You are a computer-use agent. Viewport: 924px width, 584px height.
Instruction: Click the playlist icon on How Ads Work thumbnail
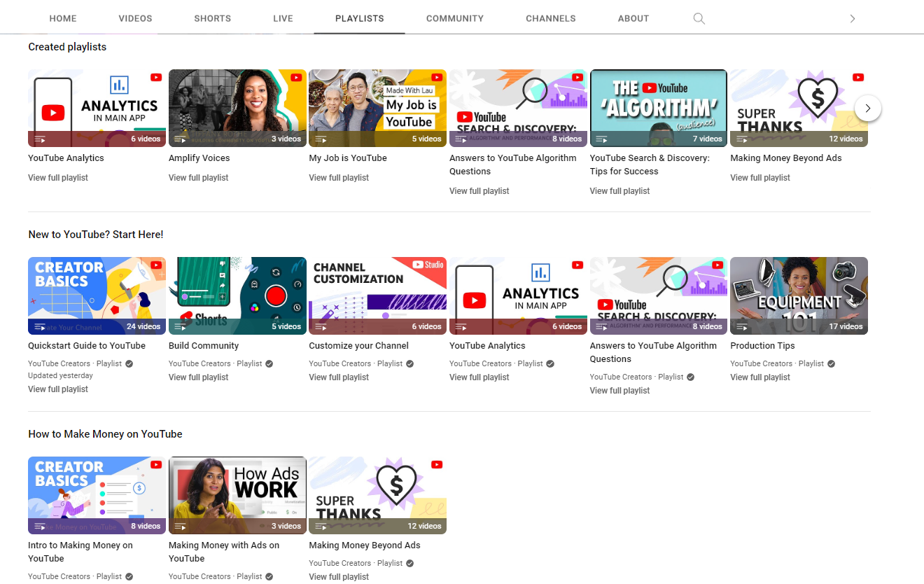181,526
